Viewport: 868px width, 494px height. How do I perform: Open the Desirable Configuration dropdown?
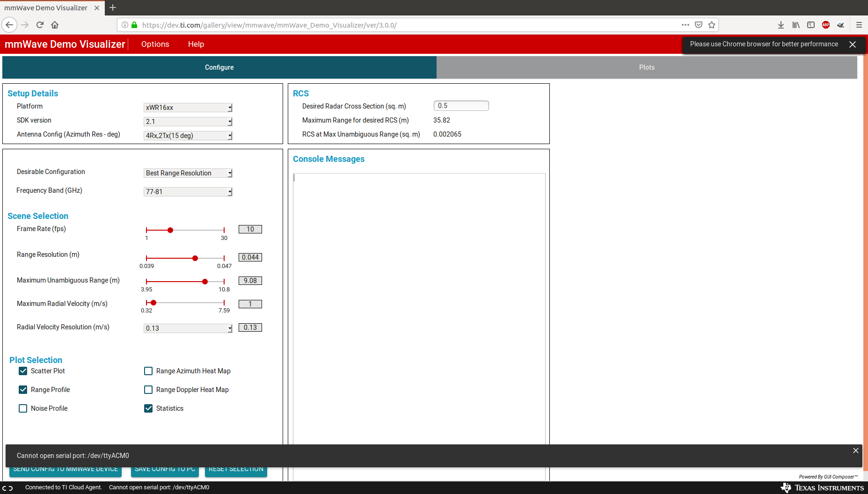click(x=188, y=173)
